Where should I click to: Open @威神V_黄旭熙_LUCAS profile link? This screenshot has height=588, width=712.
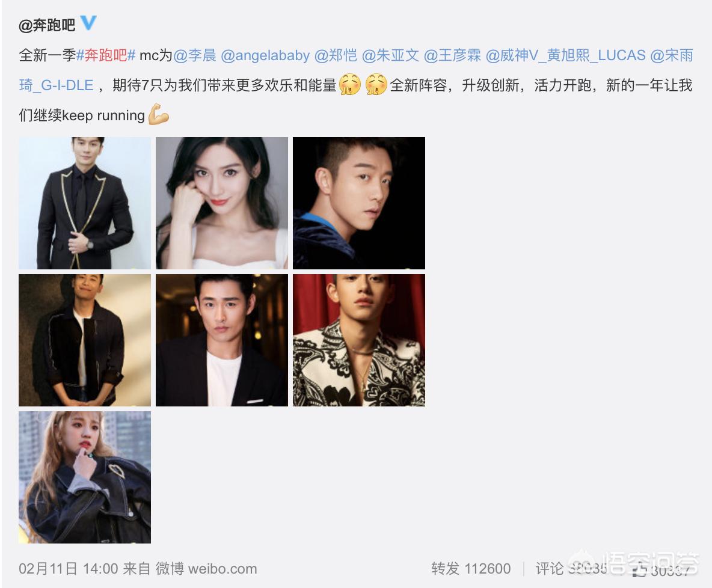(566, 55)
